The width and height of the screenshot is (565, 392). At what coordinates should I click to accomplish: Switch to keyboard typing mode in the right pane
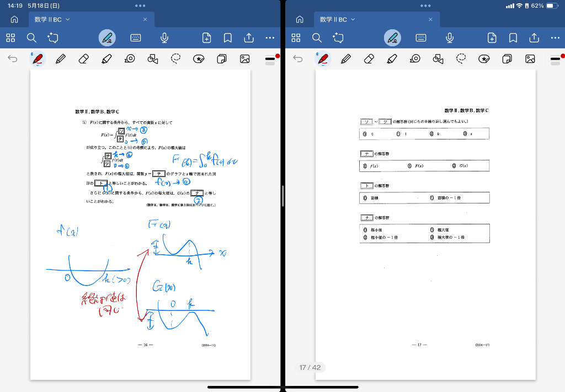pyautogui.click(x=421, y=38)
